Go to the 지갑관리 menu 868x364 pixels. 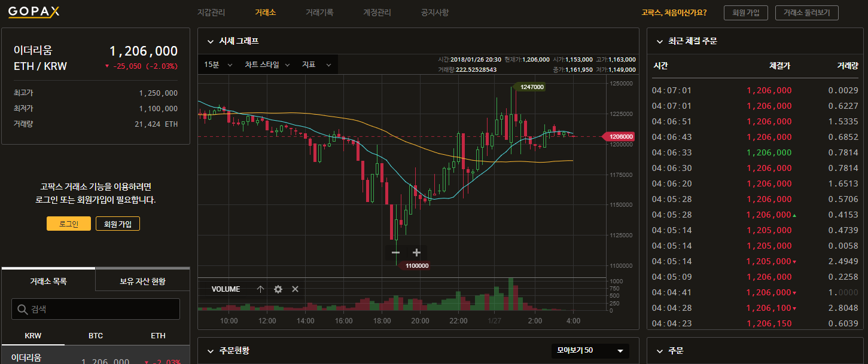pos(211,13)
